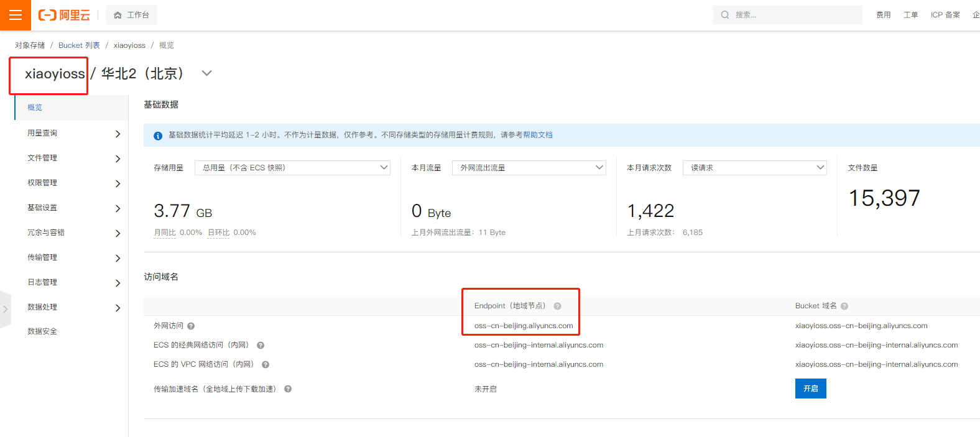The height and width of the screenshot is (437, 980).
Task: Select xiaoyioss.oss-cn-beijing.aliyuncs.com bucket domain
Action: click(x=861, y=326)
